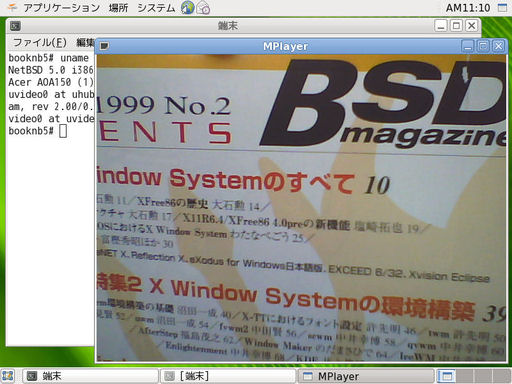
Task: Select the second workspace in switcher
Action: tap(464, 376)
